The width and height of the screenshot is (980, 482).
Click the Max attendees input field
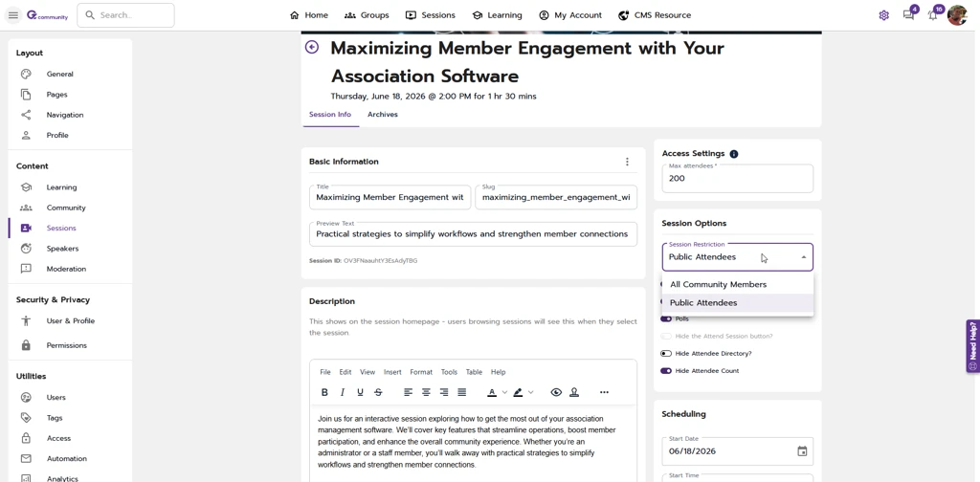click(737, 179)
